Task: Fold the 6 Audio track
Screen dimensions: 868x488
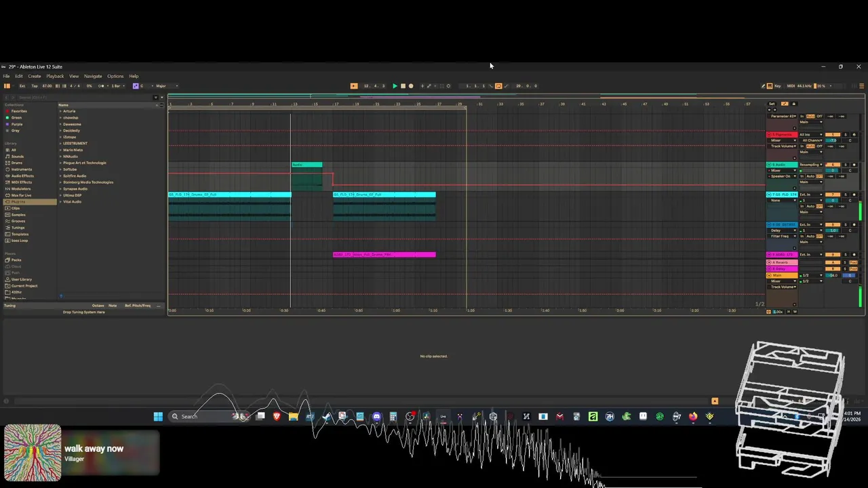Action: 769,165
